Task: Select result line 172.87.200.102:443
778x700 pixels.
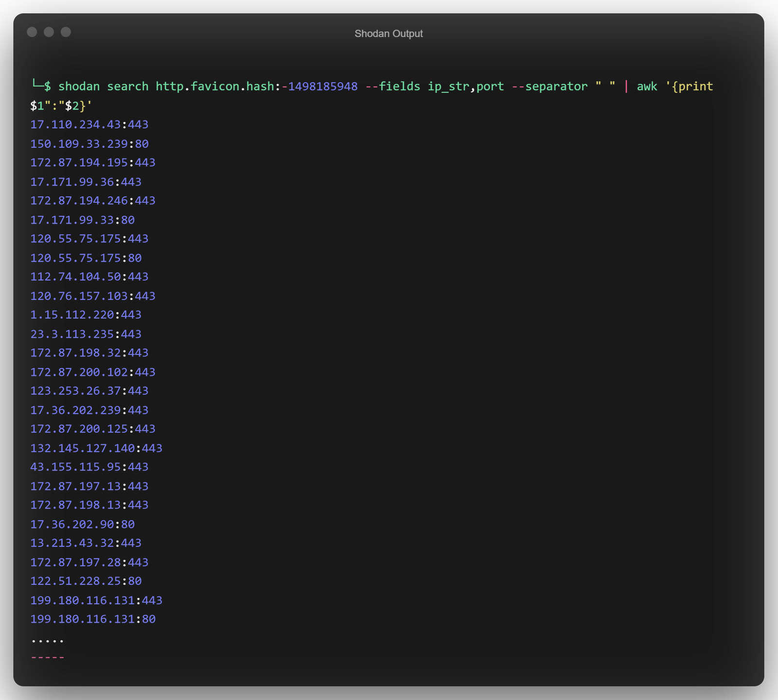Action: pyautogui.click(x=93, y=372)
